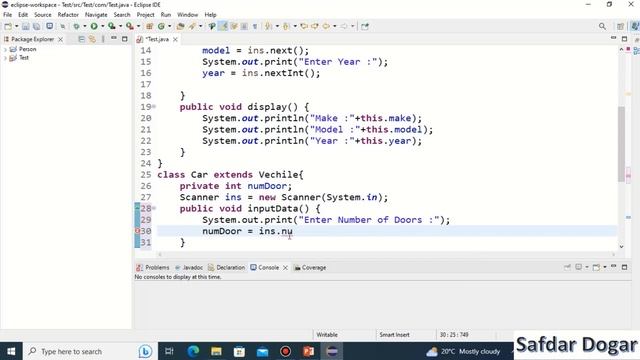Navigate Forward in the editor history
The height and width of the screenshot is (360, 640).
pyautogui.click(x=344, y=26)
